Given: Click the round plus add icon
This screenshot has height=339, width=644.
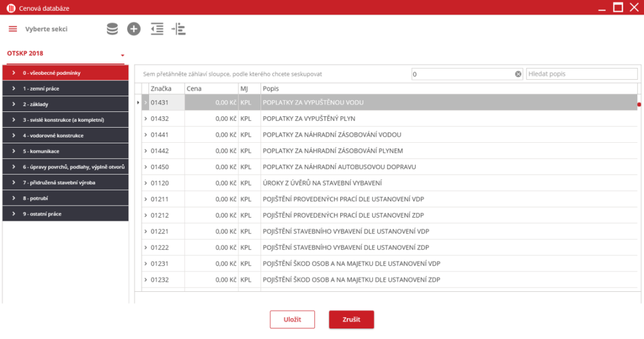Looking at the screenshot, I should [x=134, y=29].
